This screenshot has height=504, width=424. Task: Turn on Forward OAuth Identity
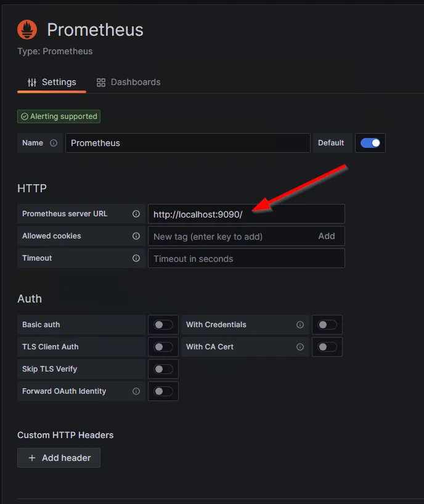click(163, 391)
